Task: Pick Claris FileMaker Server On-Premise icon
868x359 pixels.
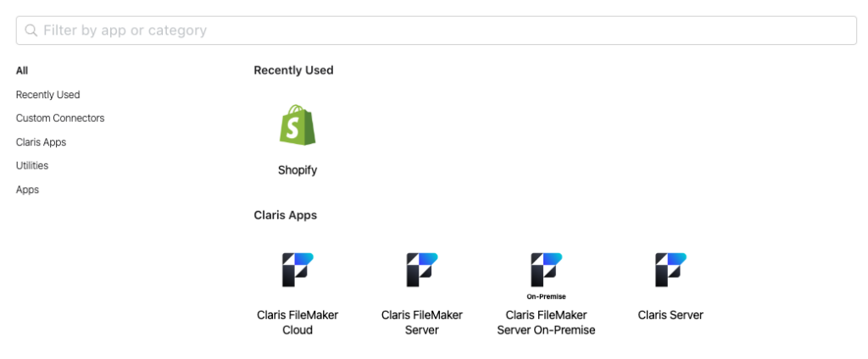Action: 547,275
